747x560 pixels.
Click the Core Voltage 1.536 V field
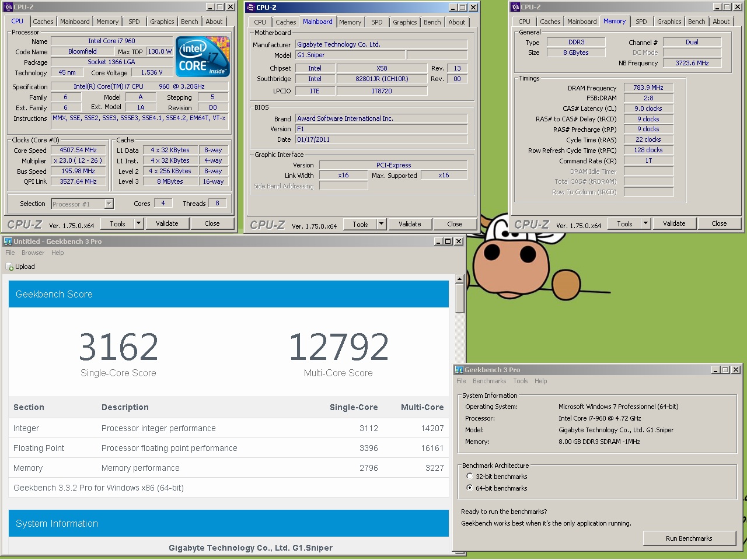[152, 72]
